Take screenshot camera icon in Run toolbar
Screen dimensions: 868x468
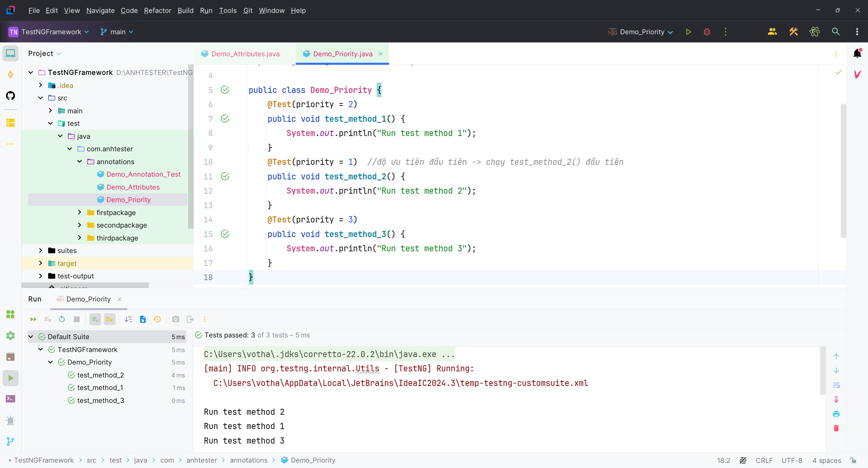(176, 319)
